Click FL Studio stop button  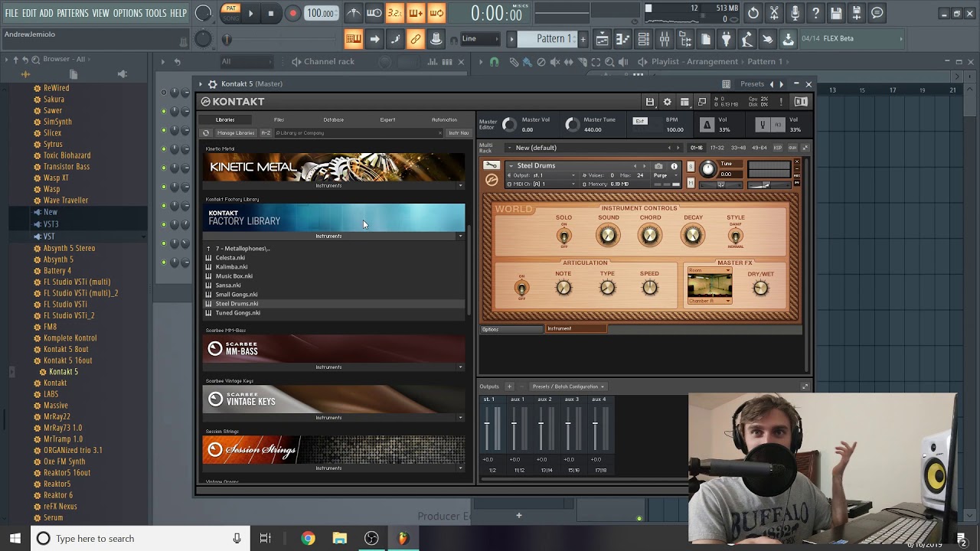tap(270, 13)
